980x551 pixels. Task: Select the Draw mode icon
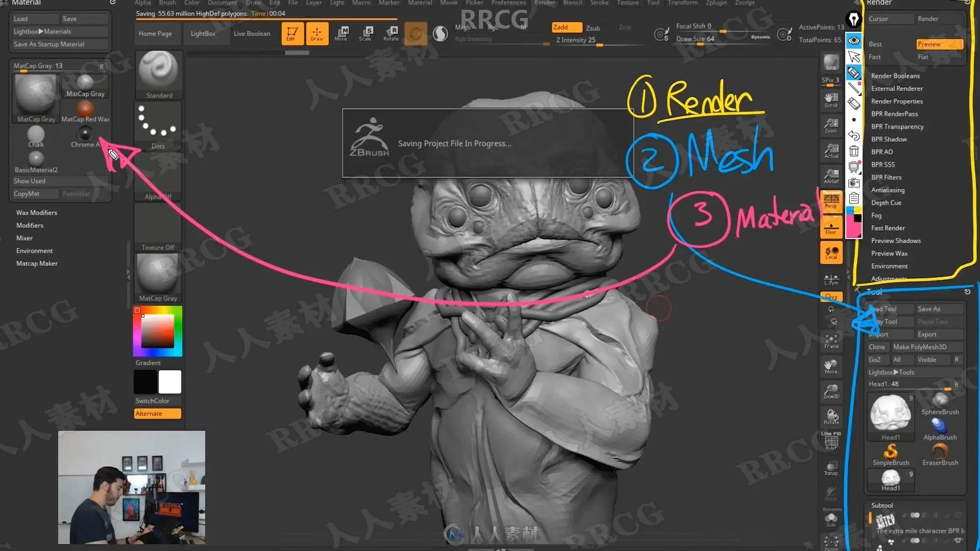pyautogui.click(x=317, y=34)
